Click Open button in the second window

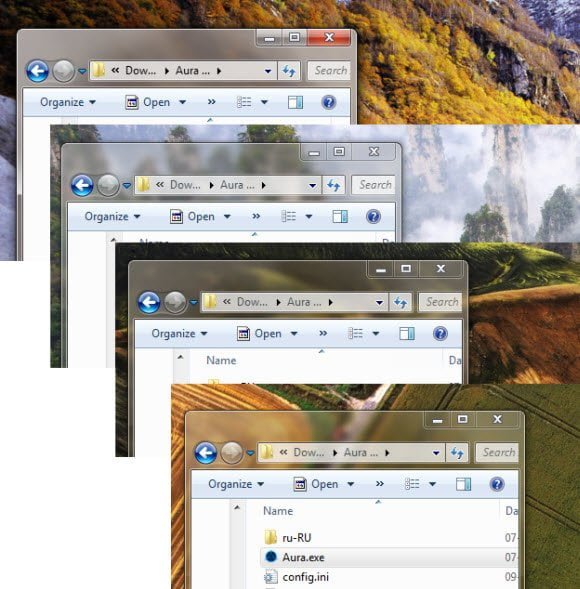192,216
